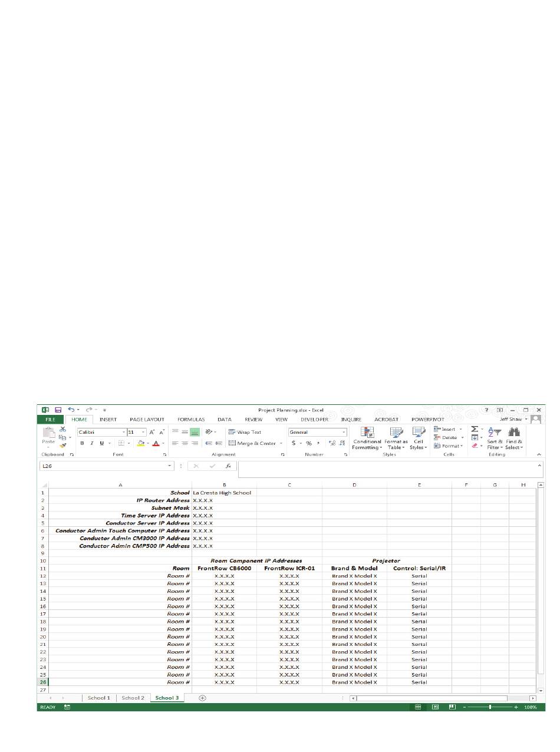Apply Percent Style format

(x=308, y=443)
